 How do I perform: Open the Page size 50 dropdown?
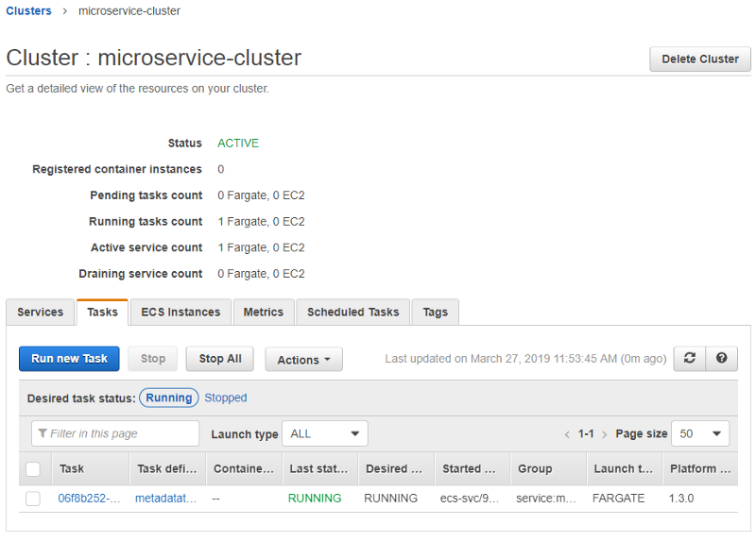coord(700,433)
